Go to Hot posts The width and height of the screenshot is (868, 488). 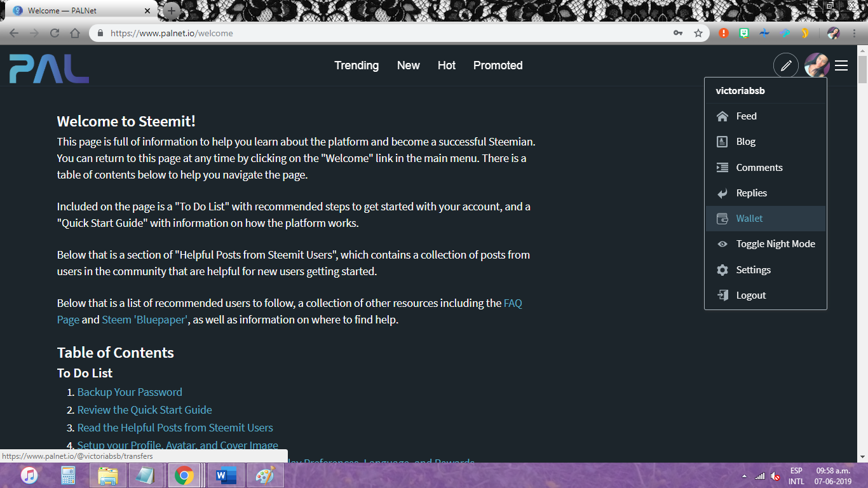coord(447,65)
